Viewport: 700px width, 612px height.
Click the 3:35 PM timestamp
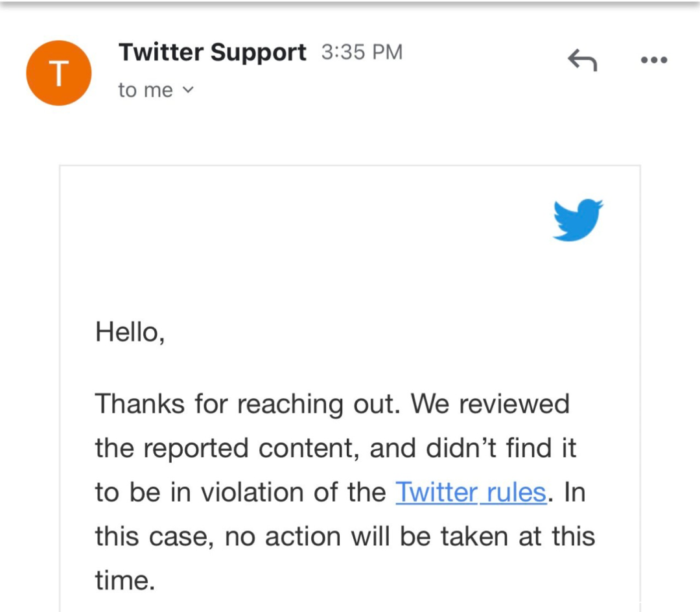[362, 53]
